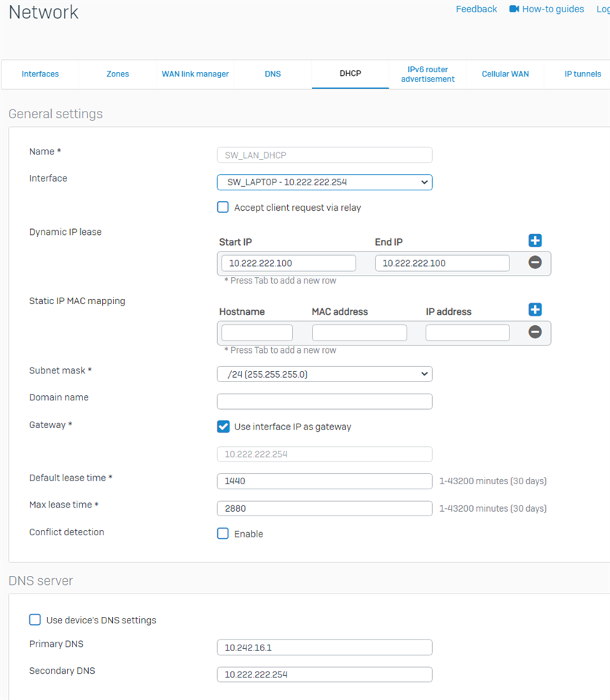Remove the Dynamic IP lease row
610x700 pixels.
pos(535,262)
